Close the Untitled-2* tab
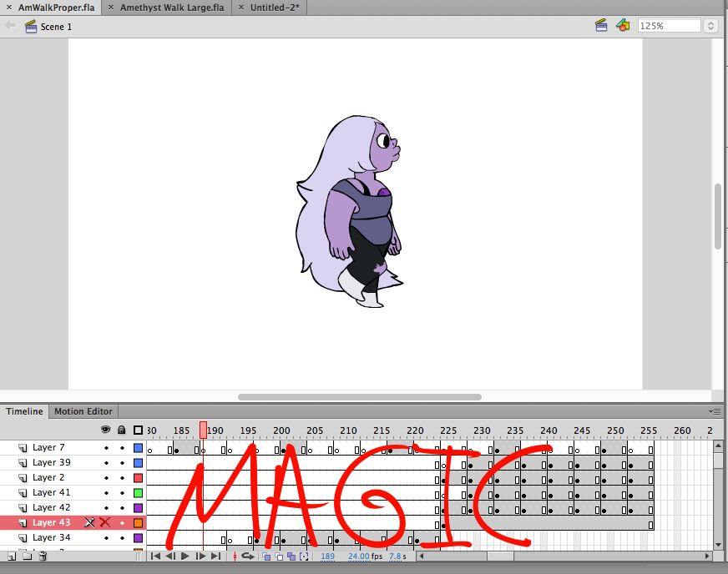The height and width of the screenshot is (574, 728). pyautogui.click(x=241, y=8)
